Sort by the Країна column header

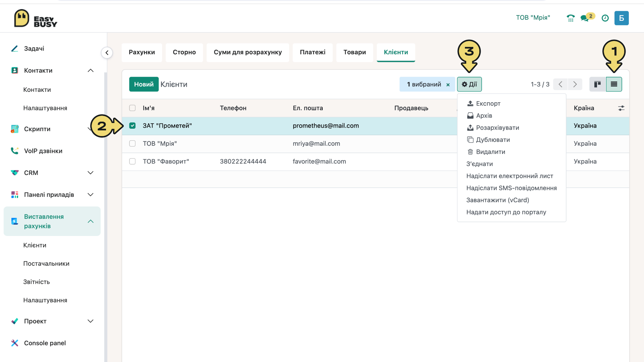[x=584, y=108]
